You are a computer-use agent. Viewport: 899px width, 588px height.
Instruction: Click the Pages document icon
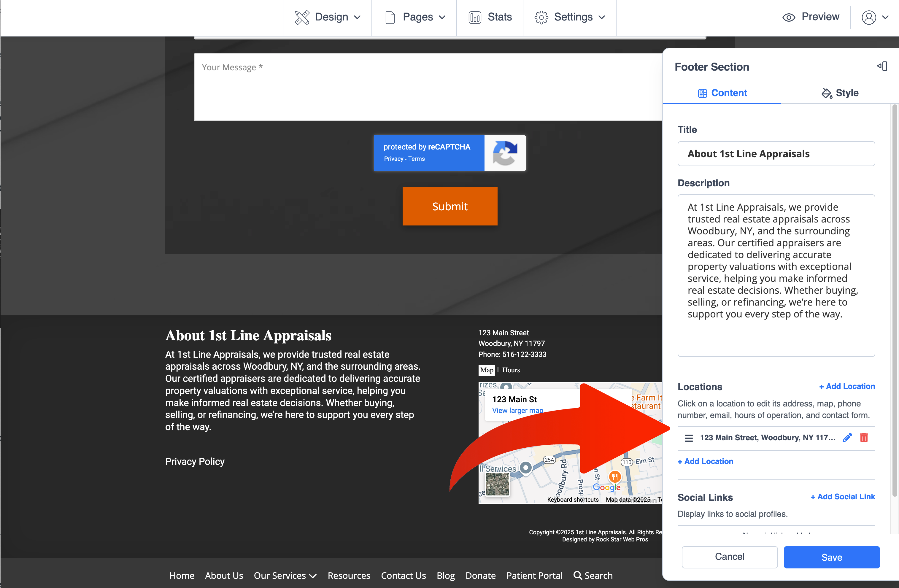(390, 18)
